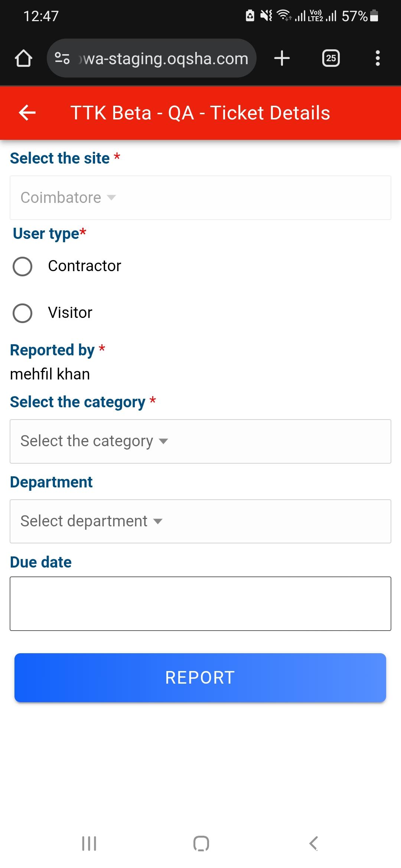The height and width of the screenshot is (868, 401).
Task: Open the Coimbatore site dropdown
Action: click(x=200, y=198)
